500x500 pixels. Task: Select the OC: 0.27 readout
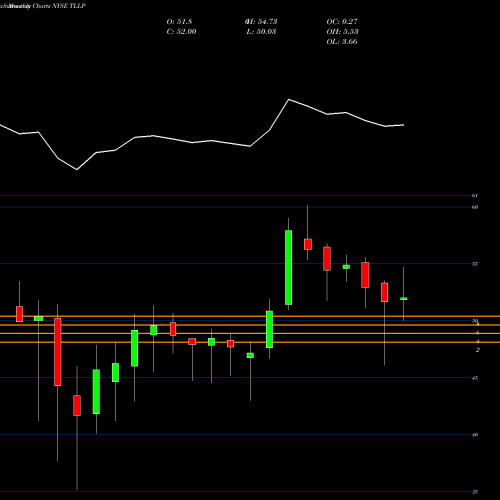342,22
